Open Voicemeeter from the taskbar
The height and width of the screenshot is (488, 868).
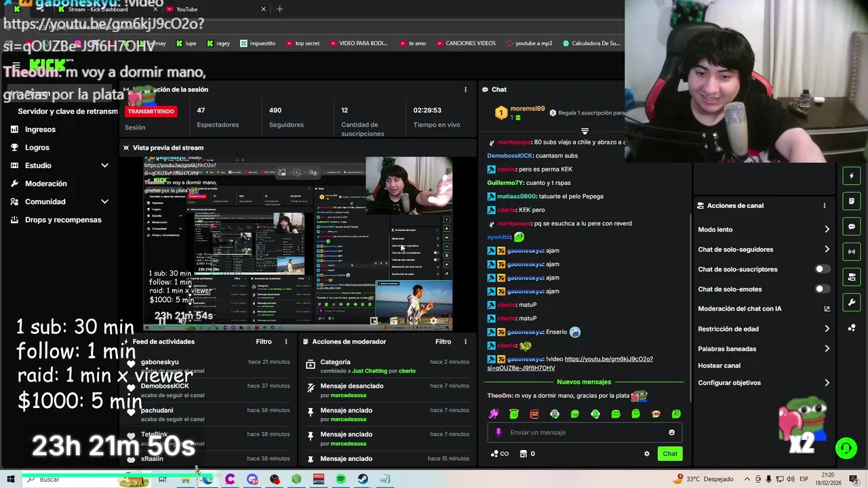pyautogui.click(x=319, y=479)
